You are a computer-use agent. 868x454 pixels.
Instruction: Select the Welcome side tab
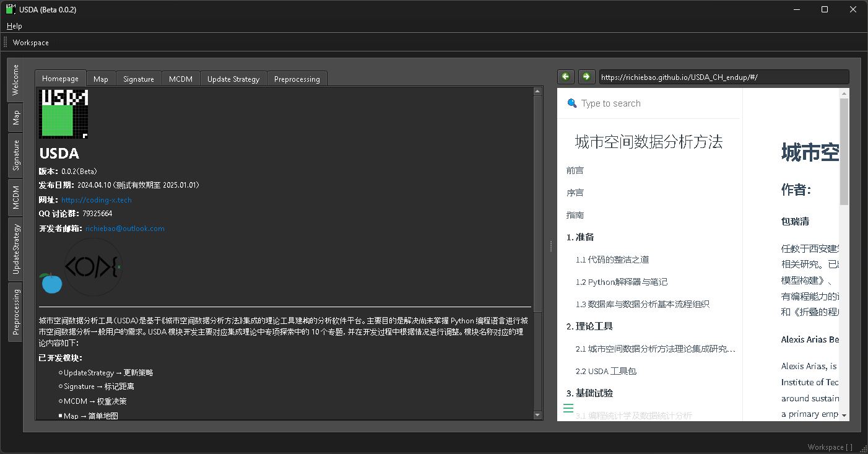pyautogui.click(x=15, y=80)
